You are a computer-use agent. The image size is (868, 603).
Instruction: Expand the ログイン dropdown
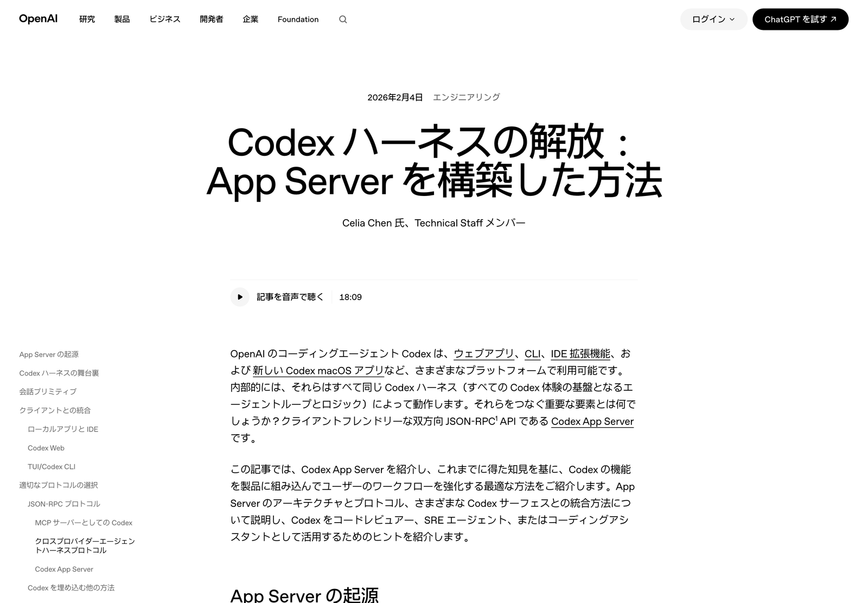tap(713, 19)
